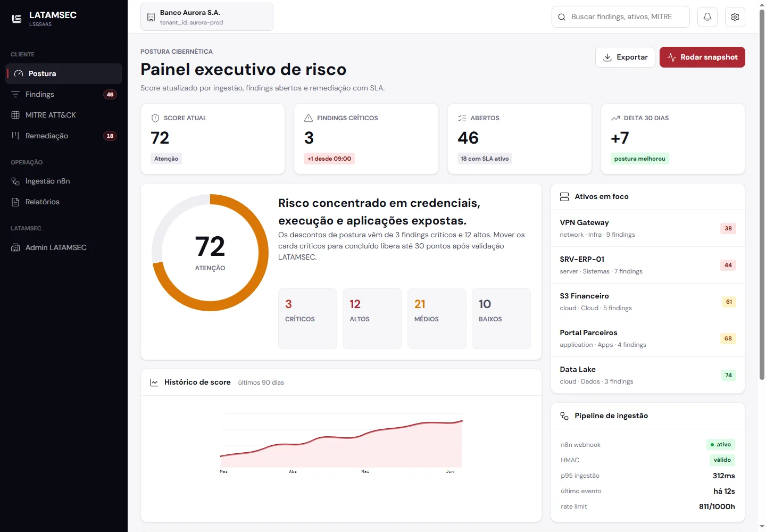Click the LATAMSEC logo icon
The width and height of the screenshot is (766, 532).
[x=16, y=19]
